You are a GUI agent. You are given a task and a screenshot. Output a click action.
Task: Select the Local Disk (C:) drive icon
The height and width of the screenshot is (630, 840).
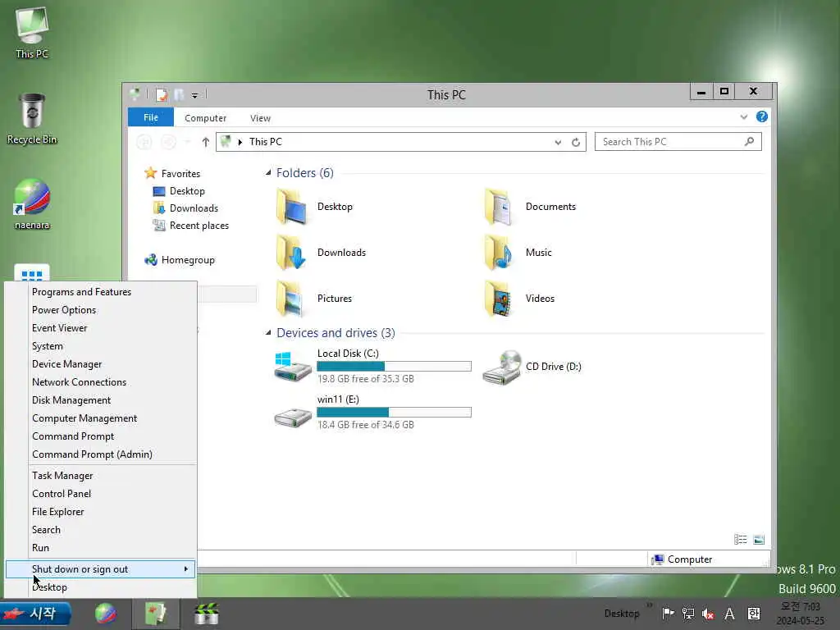(x=293, y=367)
